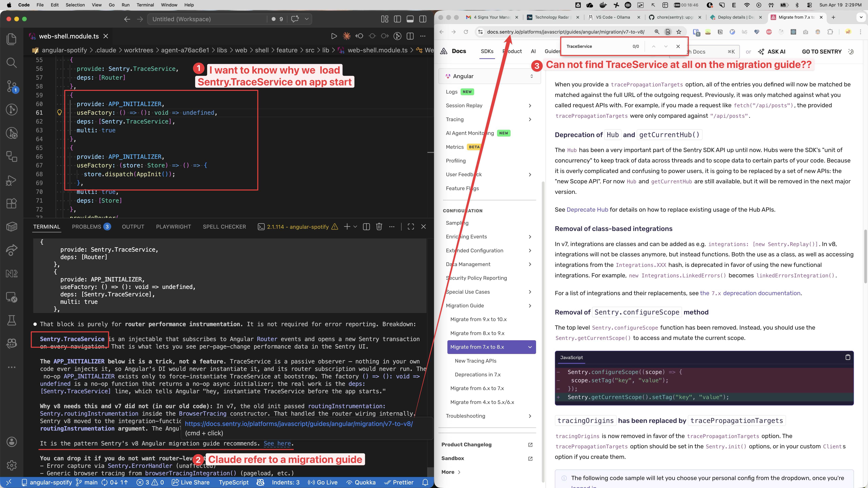Collapse the Migrate from 7.x to 8.x item
The height and width of the screenshot is (488, 868).
[530, 347]
